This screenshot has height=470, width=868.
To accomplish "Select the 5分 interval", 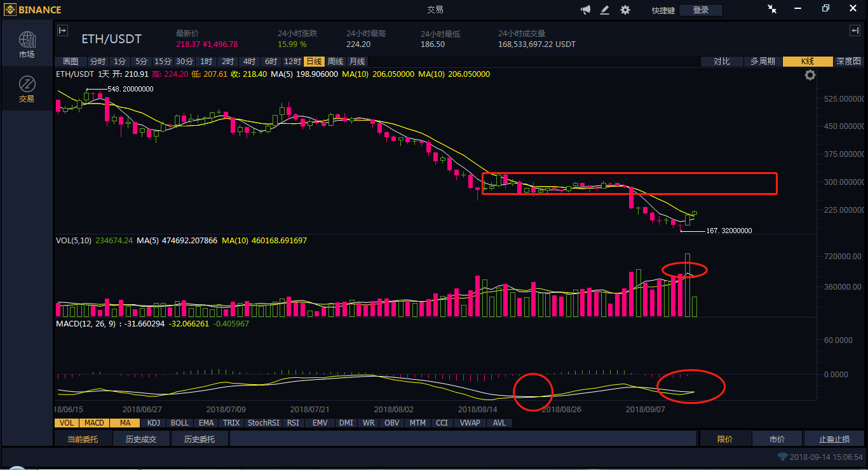I will 141,62.
